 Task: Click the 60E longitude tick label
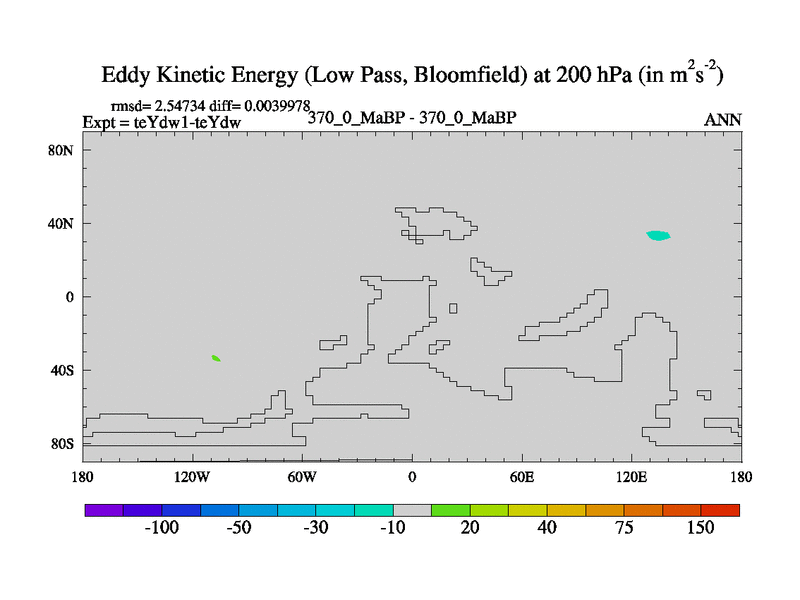coord(522,476)
